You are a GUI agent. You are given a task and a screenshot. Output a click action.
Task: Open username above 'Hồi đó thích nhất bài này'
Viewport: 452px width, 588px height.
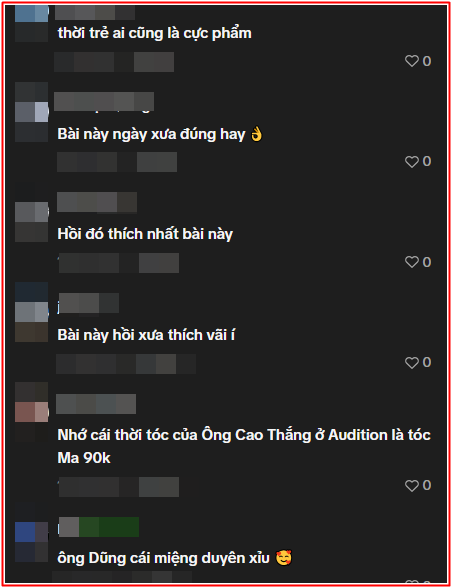[97, 202]
